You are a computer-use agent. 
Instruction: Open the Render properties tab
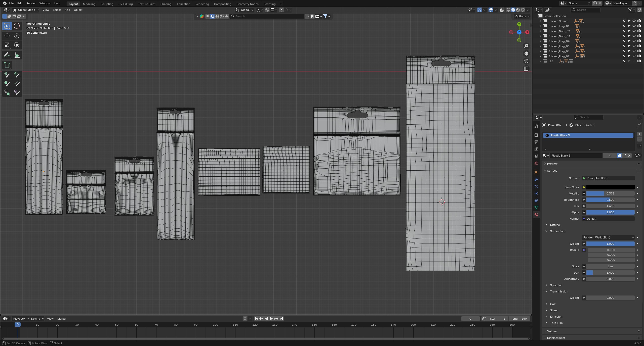coord(536,135)
